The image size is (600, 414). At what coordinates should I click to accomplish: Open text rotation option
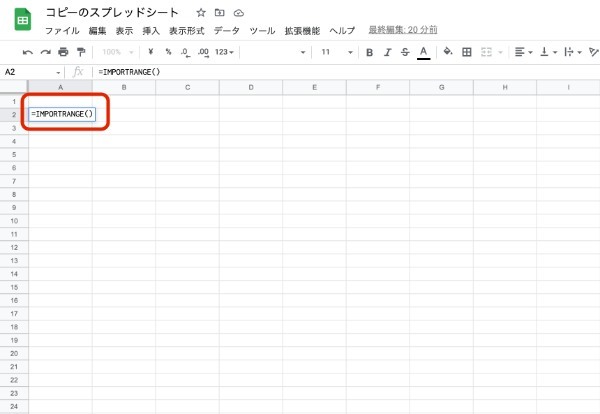pos(594,52)
